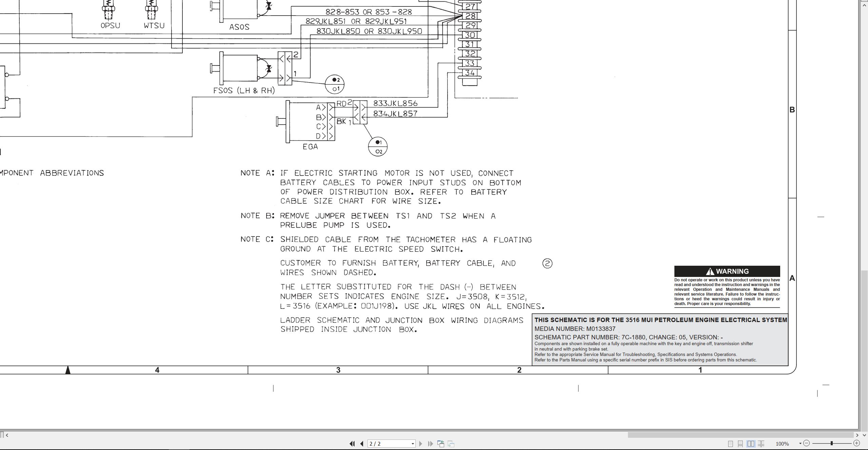The image size is (868, 450).
Task: Click the NOTE A: label
Action: click(x=257, y=173)
